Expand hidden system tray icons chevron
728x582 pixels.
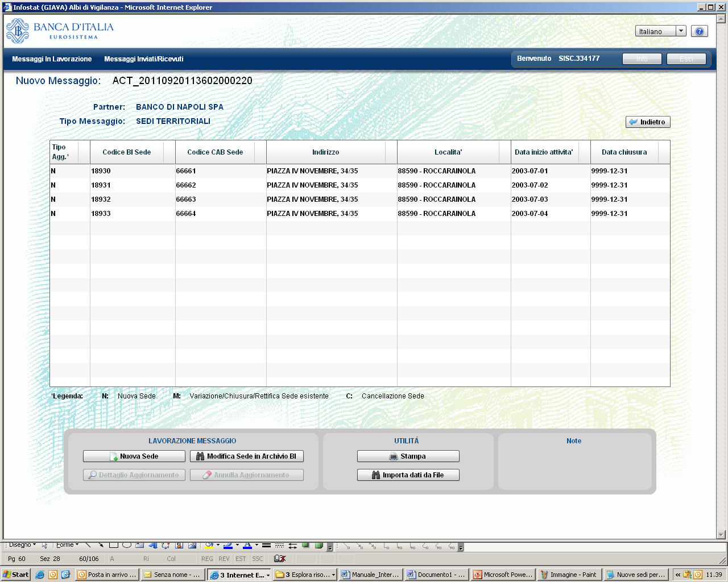coord(678,575)
